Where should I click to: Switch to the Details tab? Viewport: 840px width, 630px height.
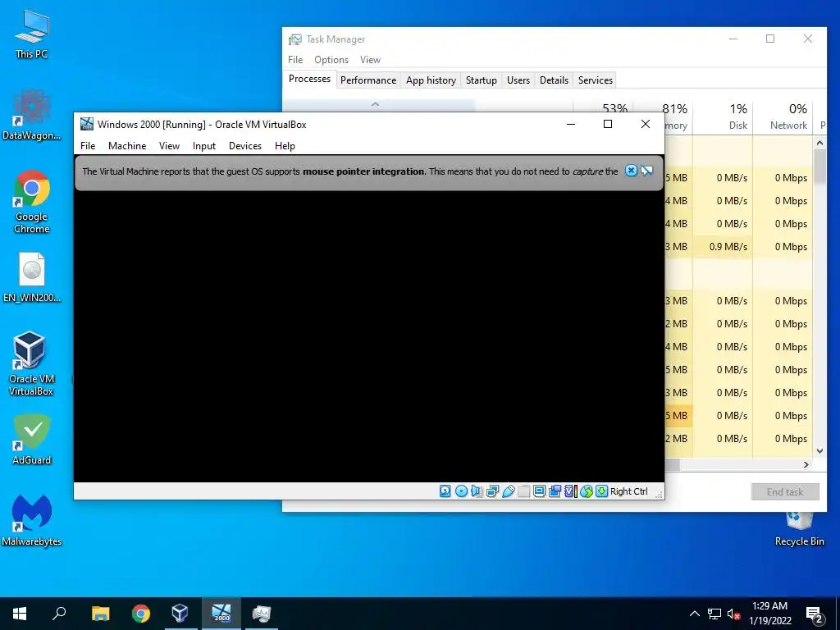point(554,80)
